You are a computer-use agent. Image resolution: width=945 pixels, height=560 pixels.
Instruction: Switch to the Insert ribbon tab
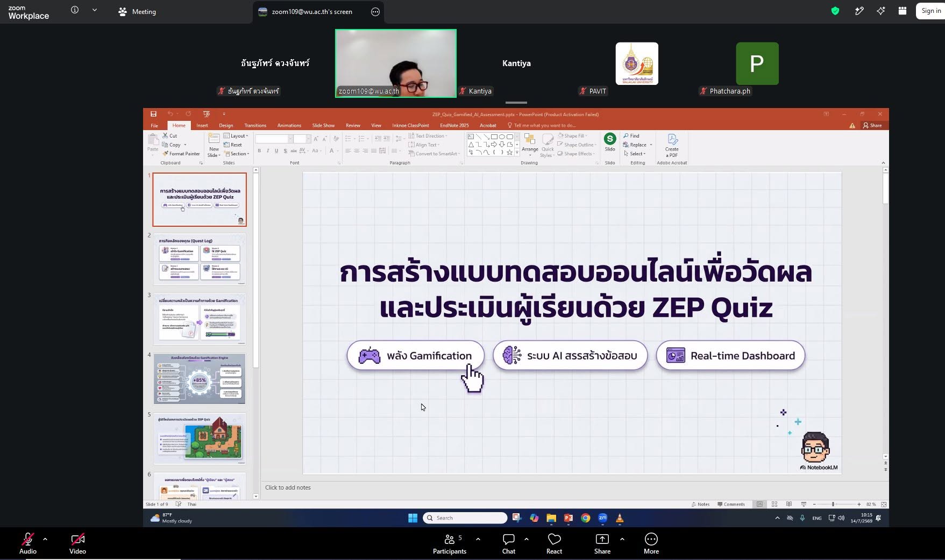point(202,126)
